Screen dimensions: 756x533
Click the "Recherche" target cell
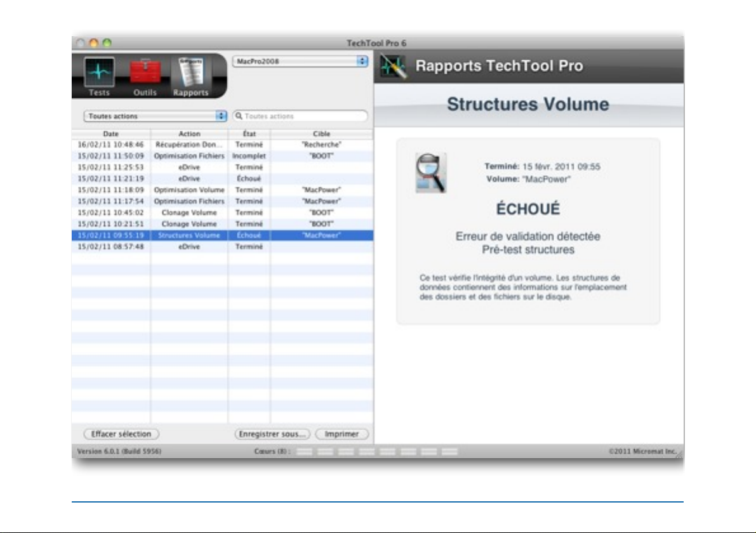click(x=322, y=145)
